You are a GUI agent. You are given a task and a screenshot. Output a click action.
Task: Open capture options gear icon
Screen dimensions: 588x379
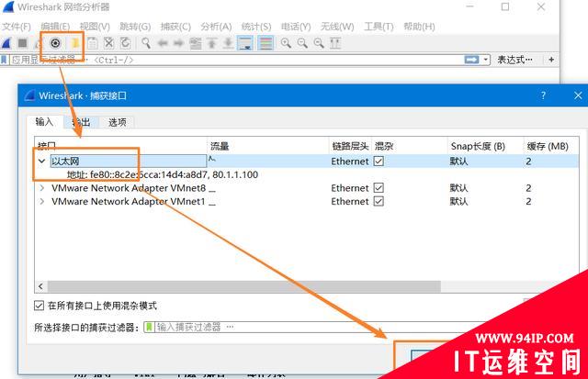(55, 43)
